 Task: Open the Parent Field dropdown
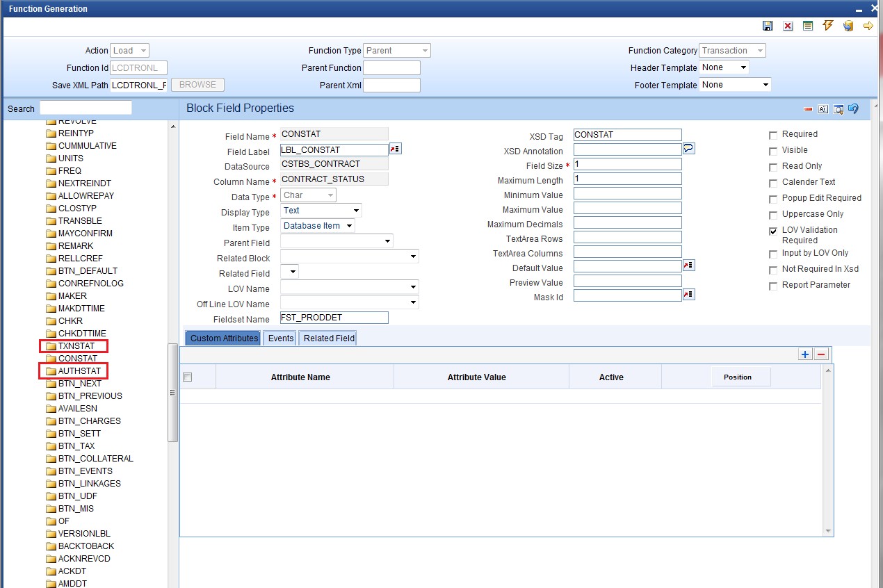tap(337, 240)
